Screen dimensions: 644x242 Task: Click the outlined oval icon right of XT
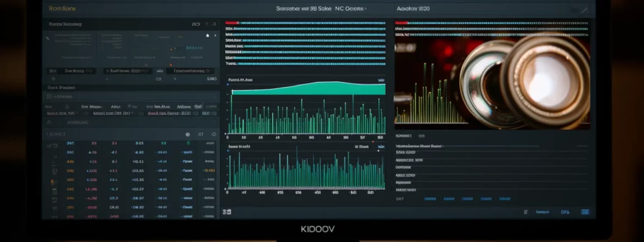tap(214, 134)
